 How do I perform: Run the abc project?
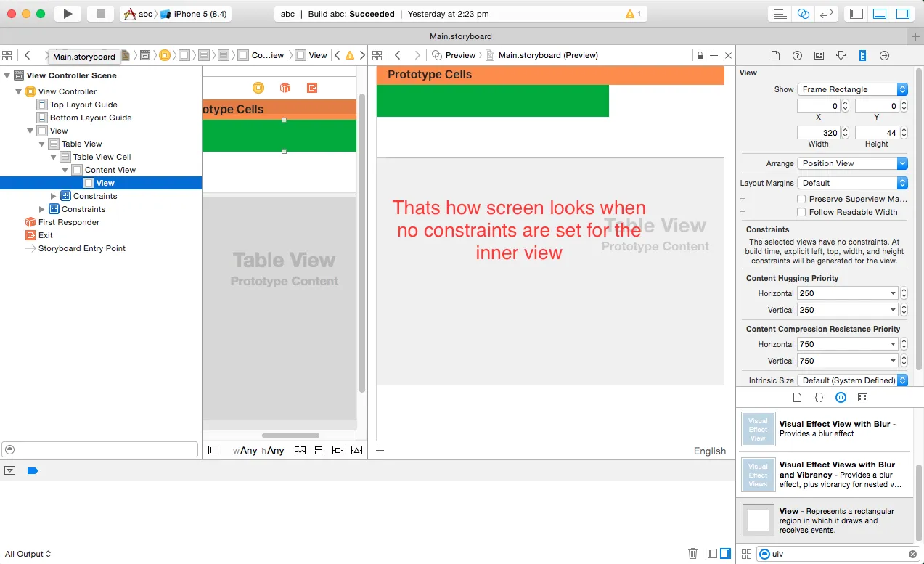point(68,14)
